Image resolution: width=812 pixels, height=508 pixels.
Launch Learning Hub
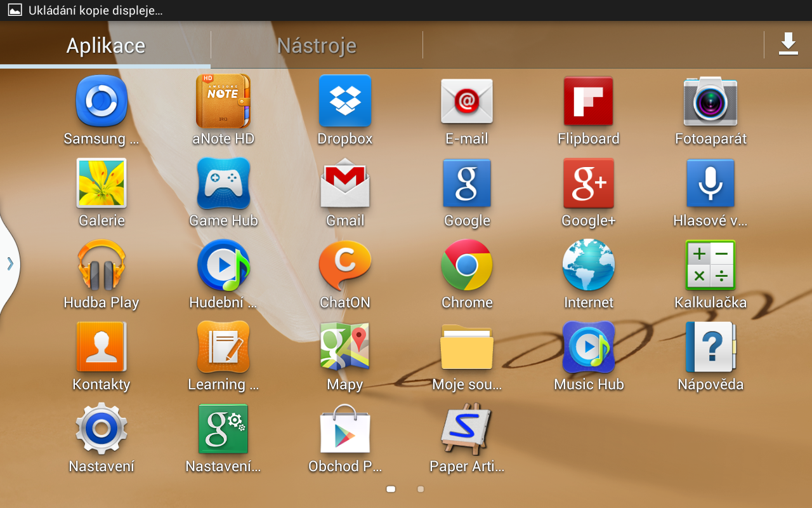(x=223, y=347)
